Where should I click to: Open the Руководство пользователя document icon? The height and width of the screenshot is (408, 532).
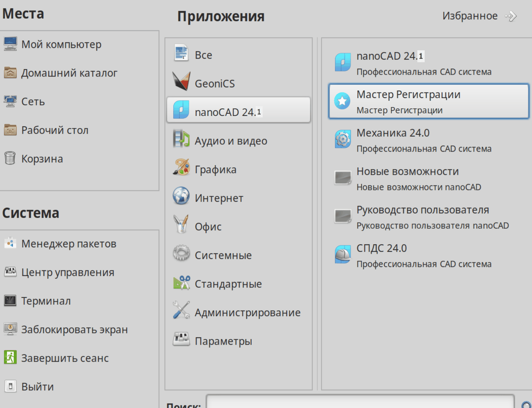(343, 216)
